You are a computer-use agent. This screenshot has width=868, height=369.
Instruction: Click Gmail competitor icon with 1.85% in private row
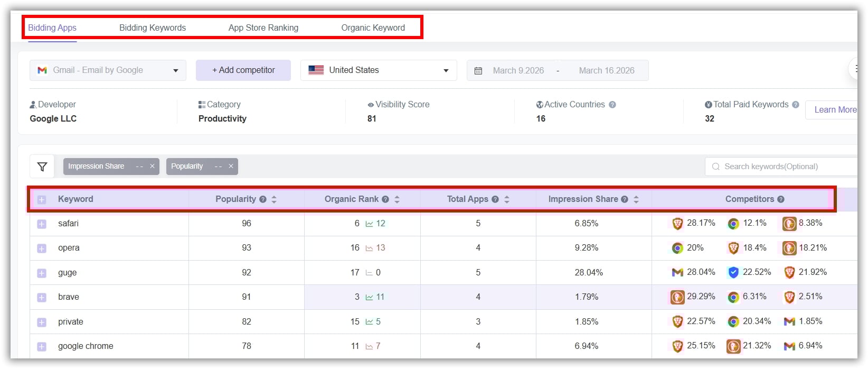pos(789,321)
